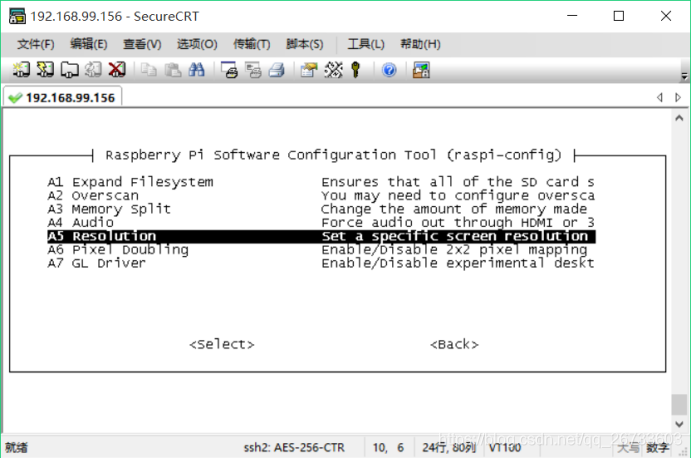Open the 脚本(S) menu
Viewport: 692px width, 458px height.
click(305, 44)
